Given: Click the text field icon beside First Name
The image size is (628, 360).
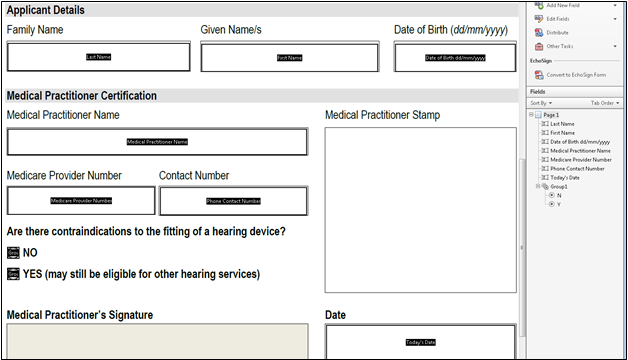Looking at the screenshot, I should 545,133.
